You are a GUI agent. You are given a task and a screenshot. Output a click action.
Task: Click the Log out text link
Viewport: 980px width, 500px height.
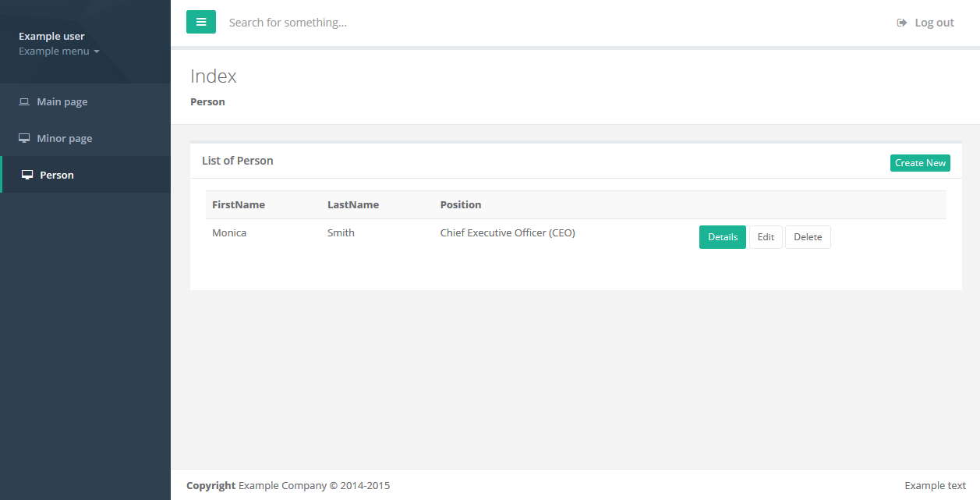coord(934,23)
